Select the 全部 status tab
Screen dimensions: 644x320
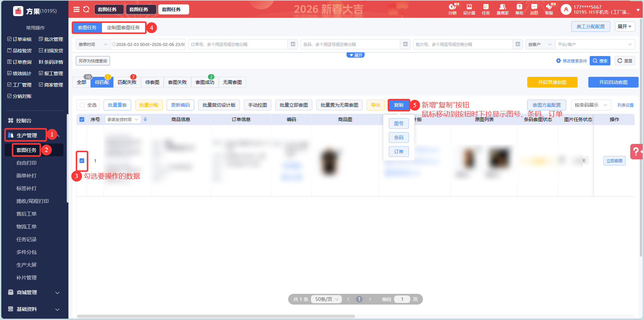click(x=82, y=82)
